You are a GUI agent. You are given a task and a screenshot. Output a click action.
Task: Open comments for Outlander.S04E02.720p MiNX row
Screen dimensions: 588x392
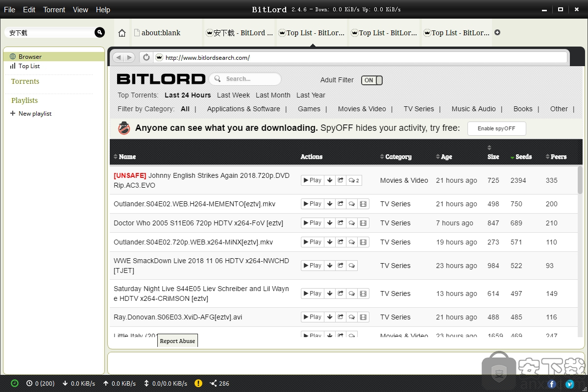pyautogui.click(x=352, y=242)
